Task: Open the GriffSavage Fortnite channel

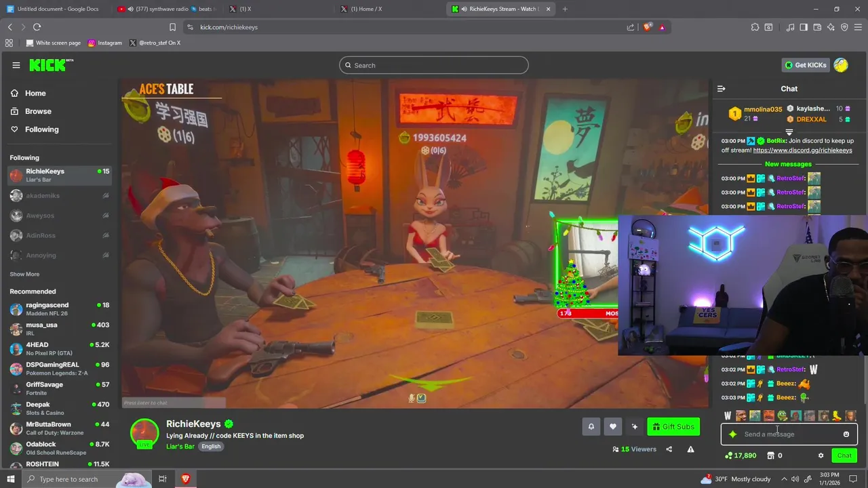Action: pyautogui.click(x=60, y=388)
